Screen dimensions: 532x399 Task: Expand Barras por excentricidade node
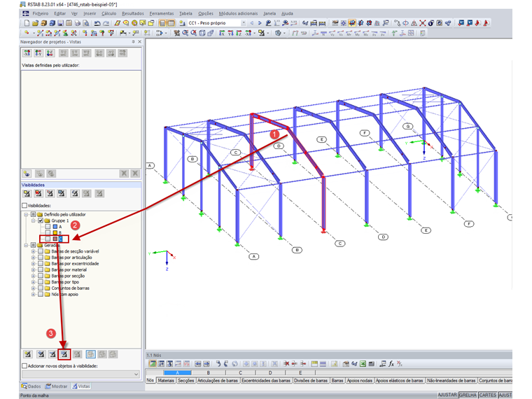(x=34, y=264)
